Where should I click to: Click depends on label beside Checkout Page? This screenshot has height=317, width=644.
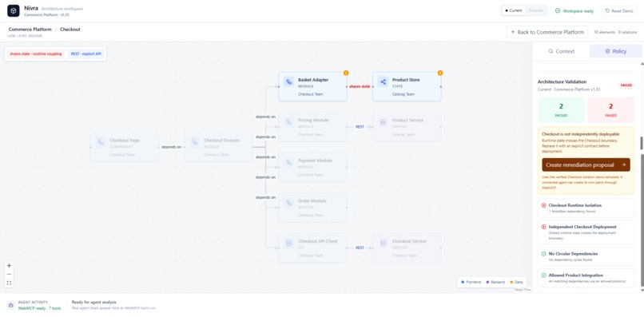pos(171,147)
